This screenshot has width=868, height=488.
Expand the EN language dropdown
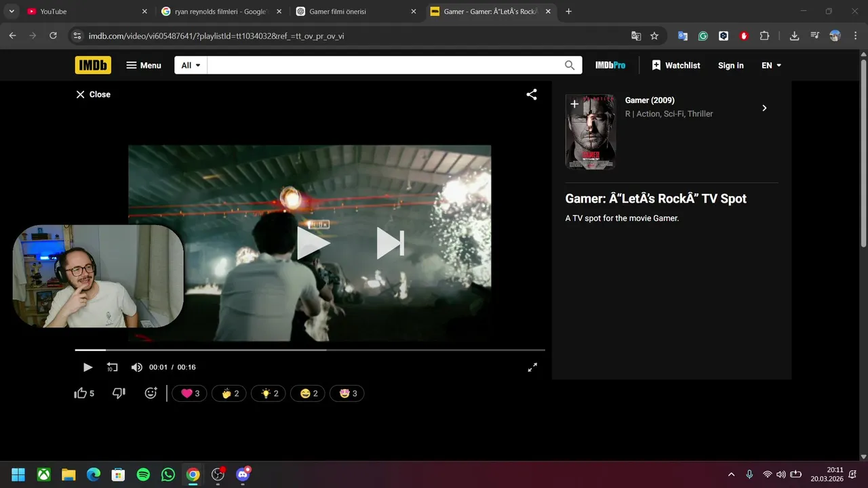tap(772, 65)
